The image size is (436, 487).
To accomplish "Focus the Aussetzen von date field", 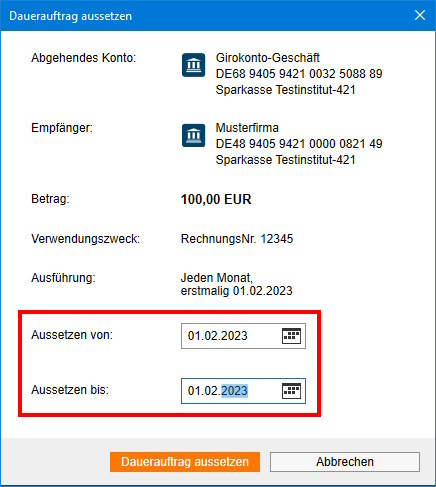I will [x=243, y=336].
